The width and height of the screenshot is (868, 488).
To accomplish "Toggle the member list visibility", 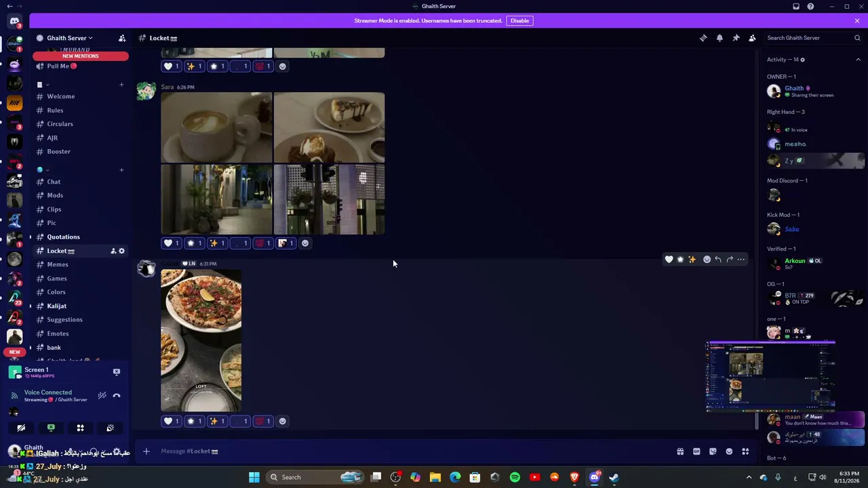I will [752, 38].
